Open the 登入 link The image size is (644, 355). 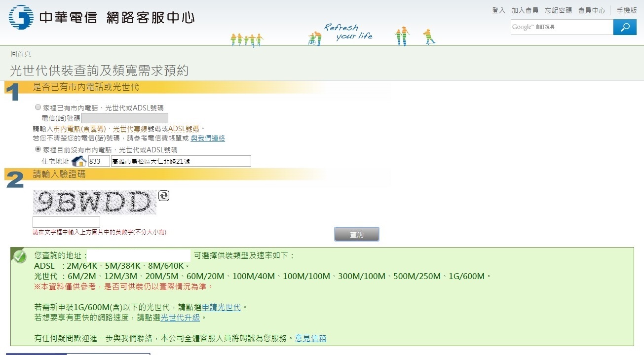[498, 10]
